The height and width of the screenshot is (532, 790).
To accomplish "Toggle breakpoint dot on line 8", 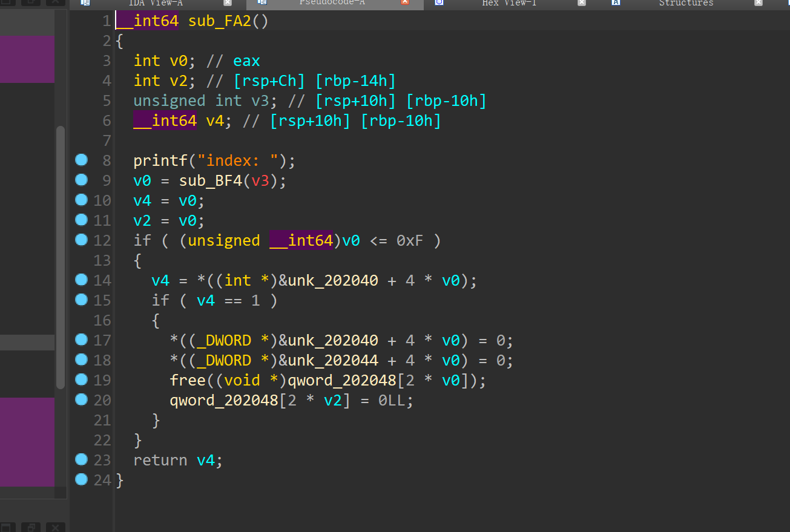I will click(x=81, y=160).
